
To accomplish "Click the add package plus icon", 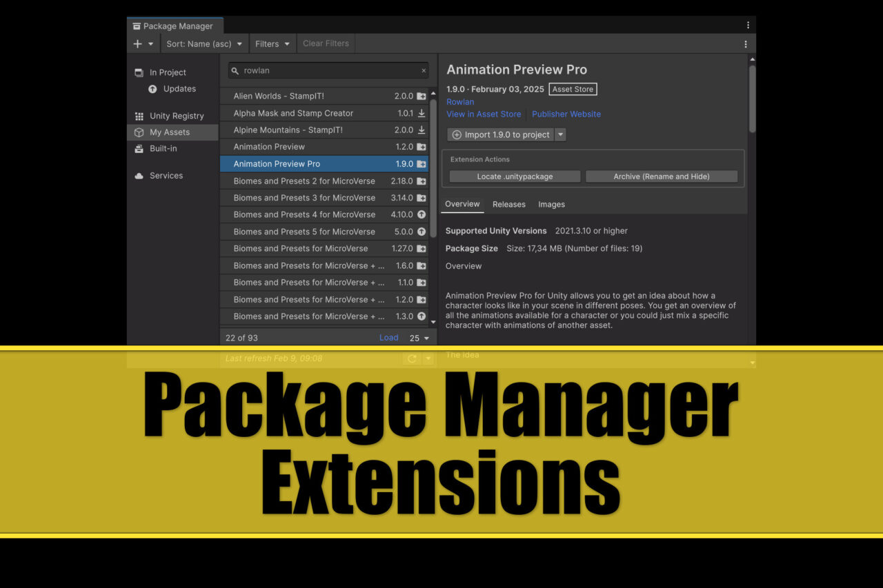I will tap(136, 43).
